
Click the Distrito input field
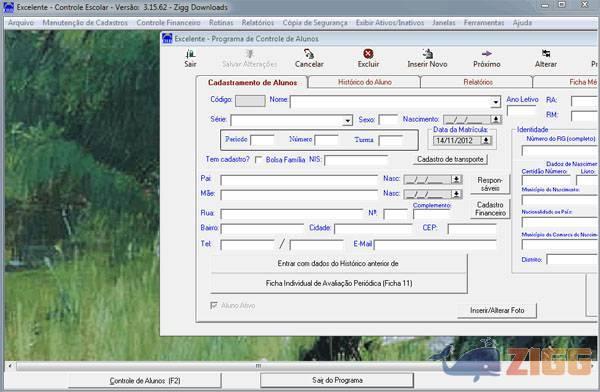click(572, 260)
